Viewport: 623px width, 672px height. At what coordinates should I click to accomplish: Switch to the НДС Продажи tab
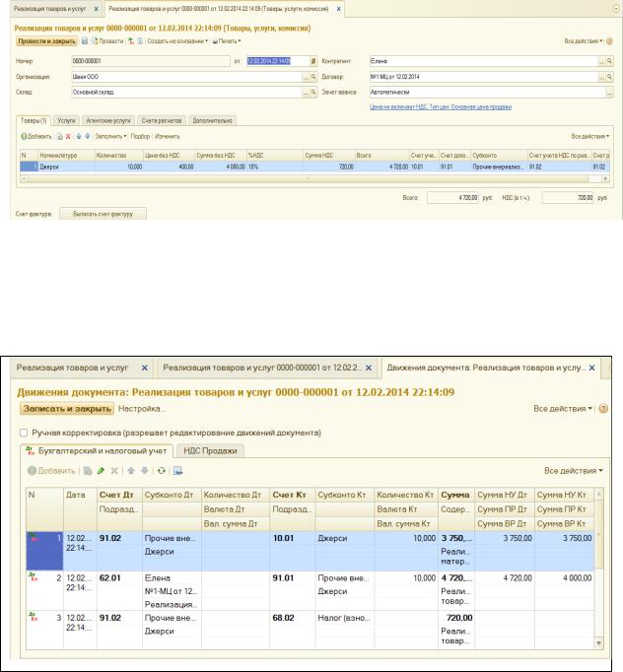point(211,451)
